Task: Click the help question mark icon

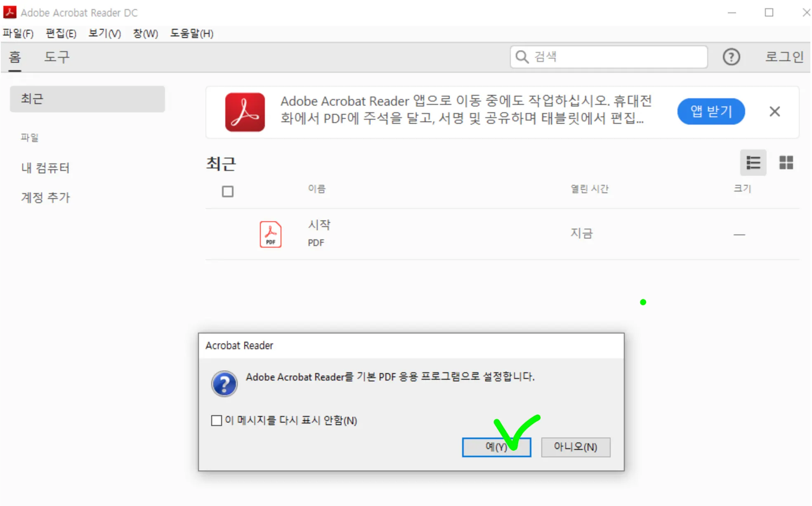Action: click(x=731, y=57)
